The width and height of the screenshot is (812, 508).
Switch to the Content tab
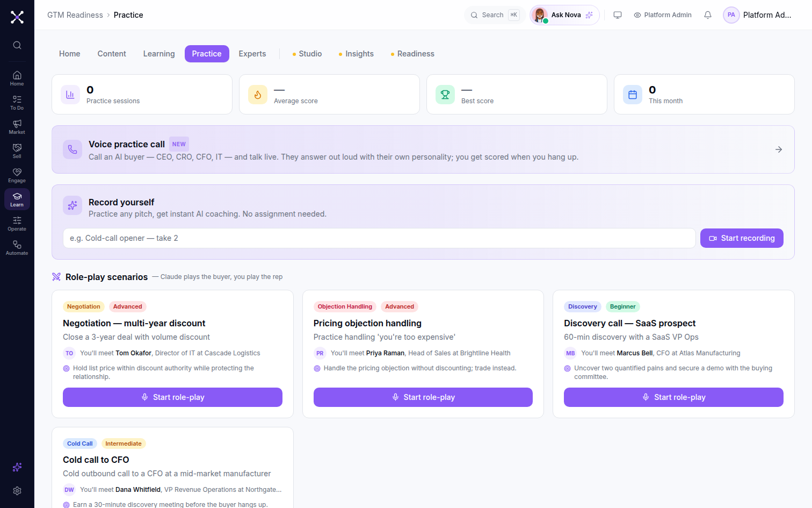112,54
